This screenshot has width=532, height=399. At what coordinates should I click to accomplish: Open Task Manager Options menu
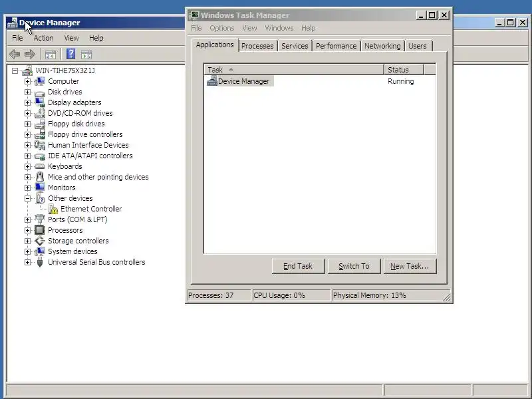point(222,28)
